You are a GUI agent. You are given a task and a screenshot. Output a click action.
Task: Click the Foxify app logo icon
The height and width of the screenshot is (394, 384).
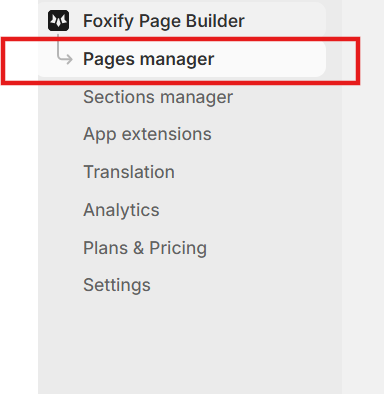coord(58,21)
